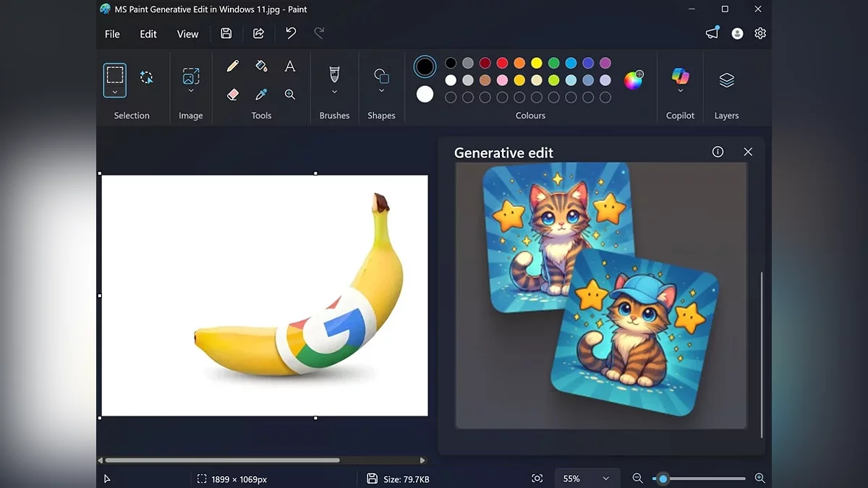Select the Text tool
The image size is (868, 488).
(x=290, y=67)
